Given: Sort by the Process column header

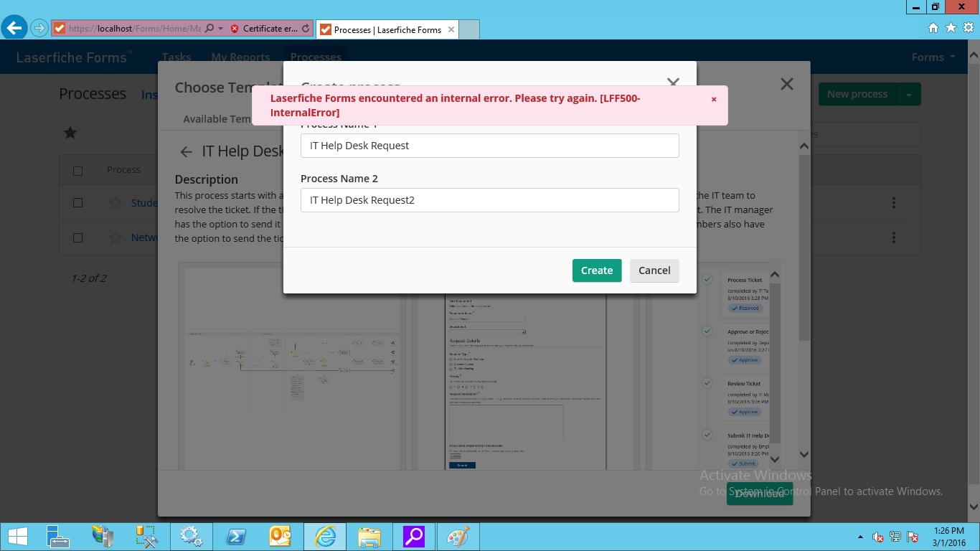Looking at the screenshot, I should (x=123, y=170).
